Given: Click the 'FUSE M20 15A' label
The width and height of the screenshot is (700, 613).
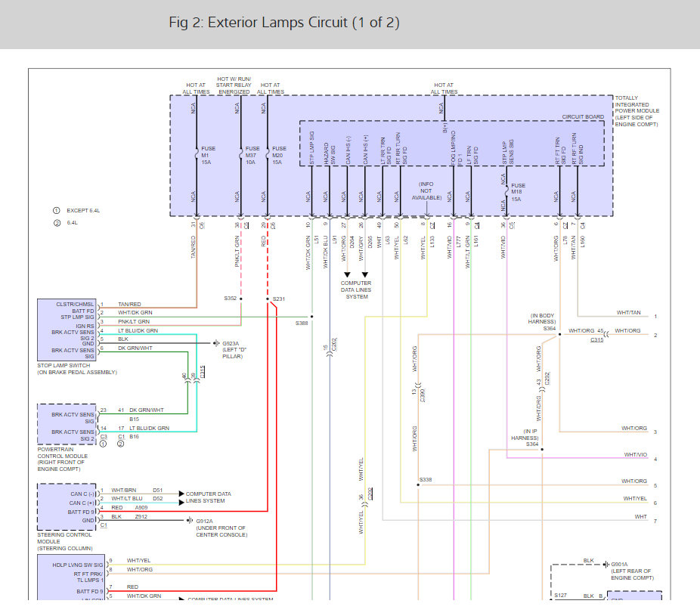Looking at the screenshot, I should 279,156.
